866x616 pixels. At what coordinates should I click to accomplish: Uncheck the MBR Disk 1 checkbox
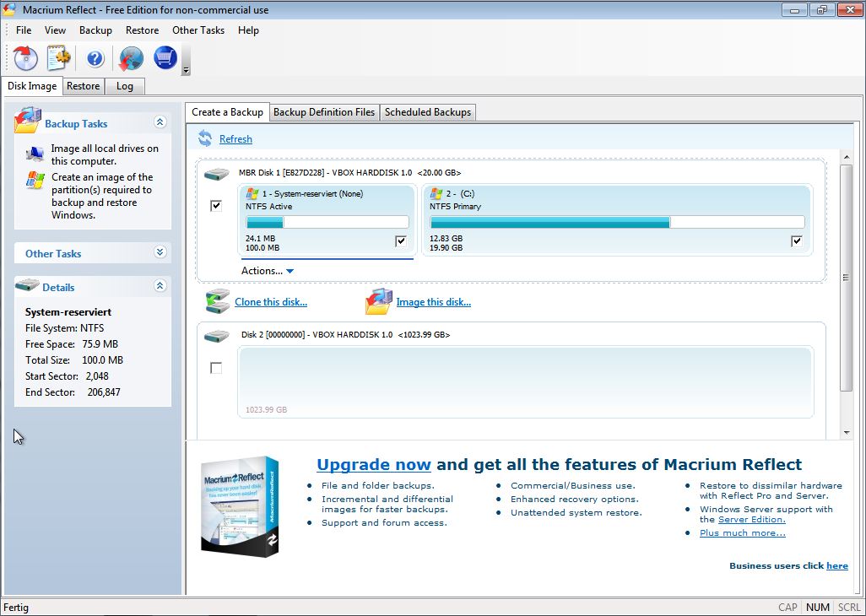(216, 205)
